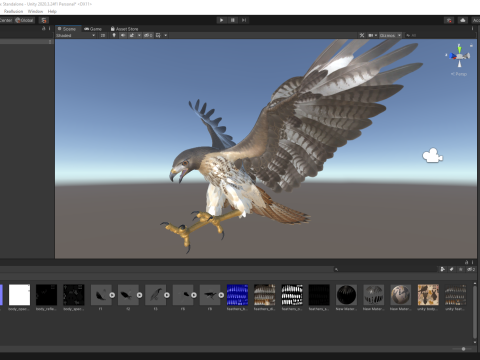Image resolution: width=480 pixels, height=360 pixels.
Task: Expand the grid settings dropdown arrow
Action: point(165,35)
